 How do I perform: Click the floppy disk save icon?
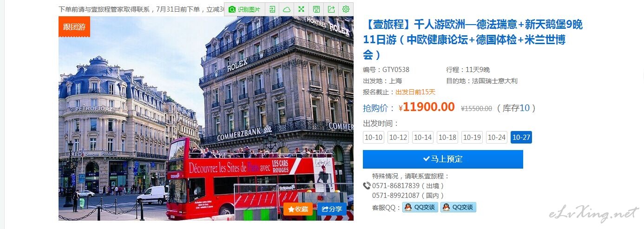pyautogui.click(x=316, y=9)
